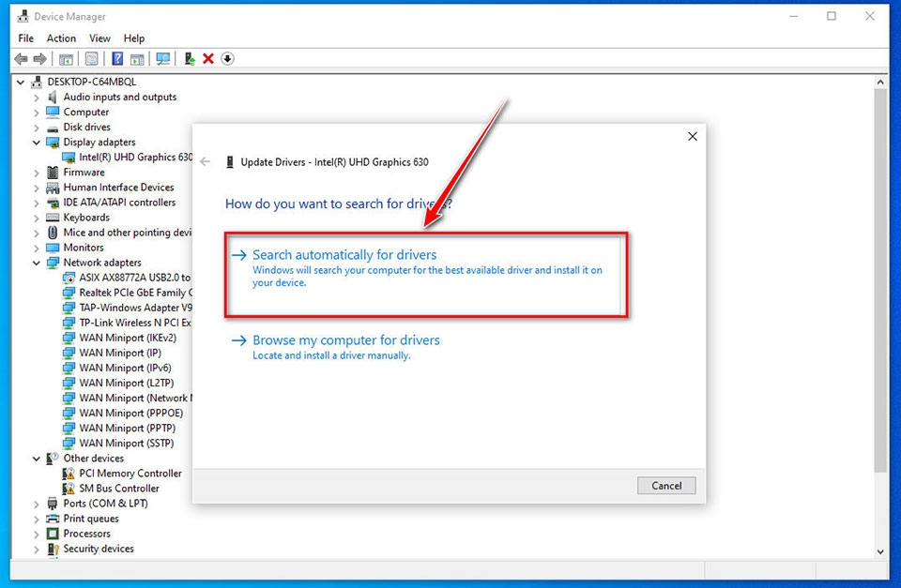Select Browse my computer for drivers
Image resolution: width=901 pixels, height=588 pixels.
346,339
